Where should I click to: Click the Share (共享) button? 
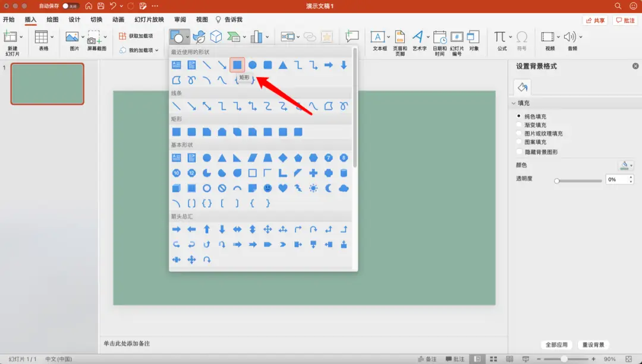pos(595,20)
